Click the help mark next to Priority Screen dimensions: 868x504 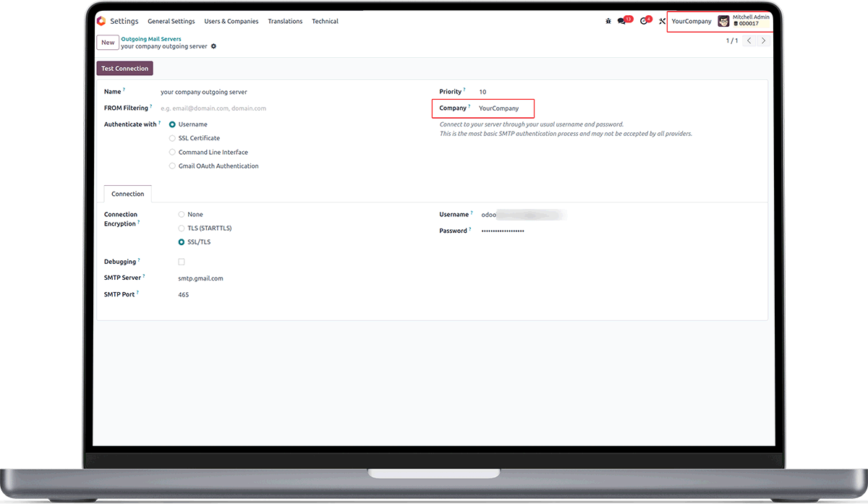(464, 90)
